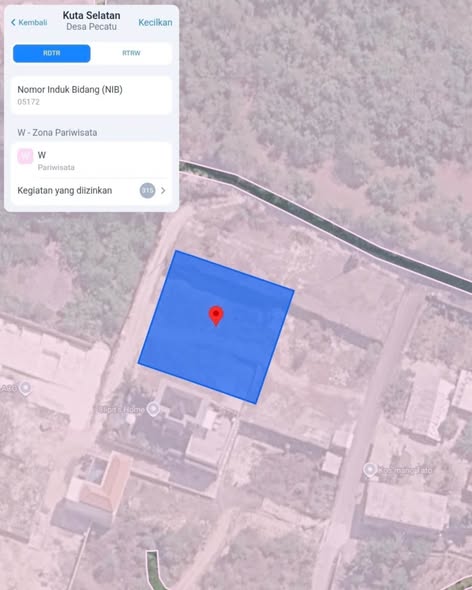This screenshot has height=590, width=472.
Task: Click the pink W zone icon
Action: [25, 156]
